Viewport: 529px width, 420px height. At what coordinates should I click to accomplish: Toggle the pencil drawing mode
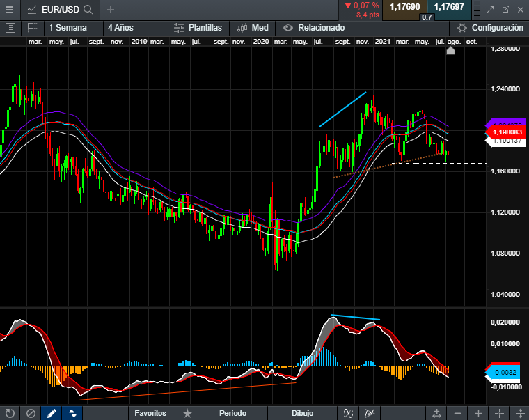tap(52, 412)
